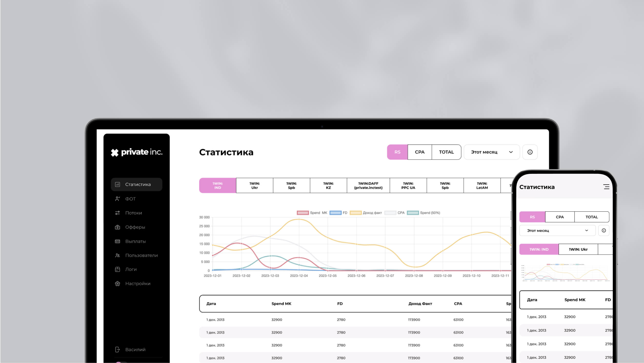Image resolution: width=644 pixels, height=363 pixels.
Task: Select the 1WIN: KZ offer tab
Action: (328, 185)
